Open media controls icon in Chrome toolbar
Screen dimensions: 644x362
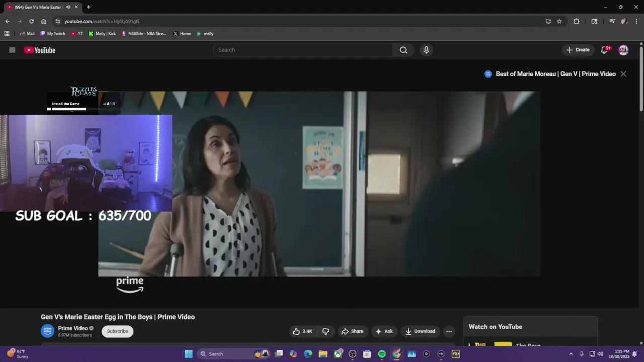(x=612, y=21)
